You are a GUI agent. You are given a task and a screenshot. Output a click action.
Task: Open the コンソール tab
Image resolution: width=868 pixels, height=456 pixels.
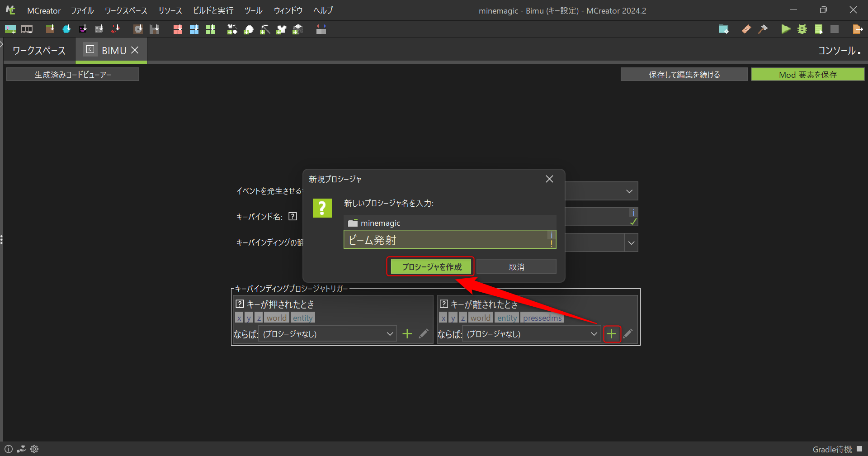tap(839, 51)
